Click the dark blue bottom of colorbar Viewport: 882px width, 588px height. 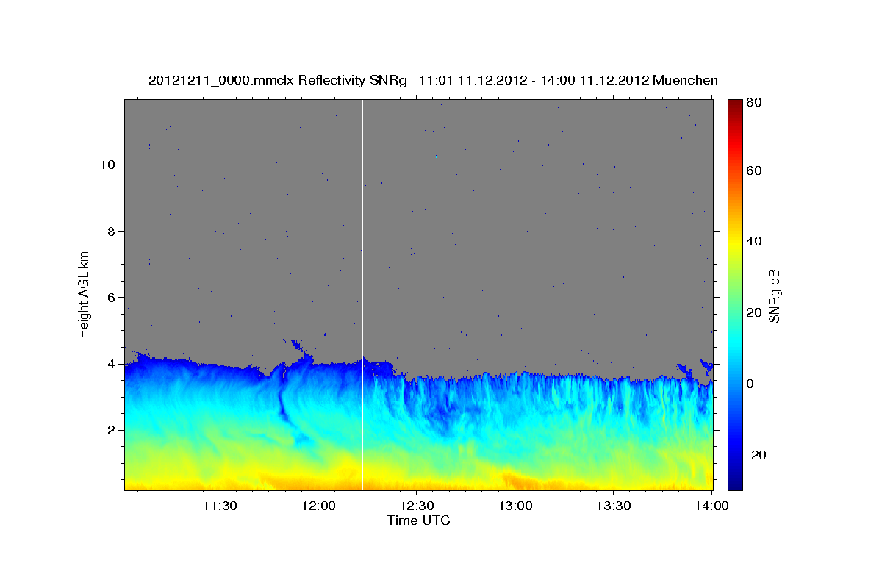[x=735, y=481]
